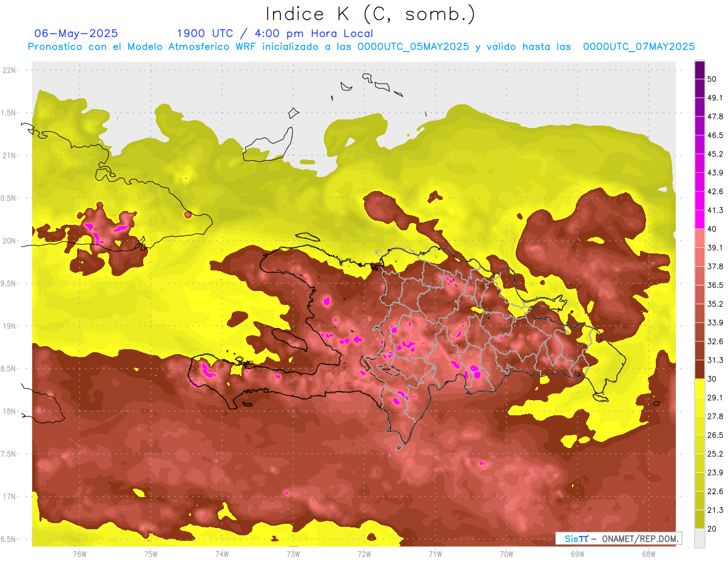Click the "45.2" color bar label
This screenshot has width=728, height=562.
[x=715, y=154]
